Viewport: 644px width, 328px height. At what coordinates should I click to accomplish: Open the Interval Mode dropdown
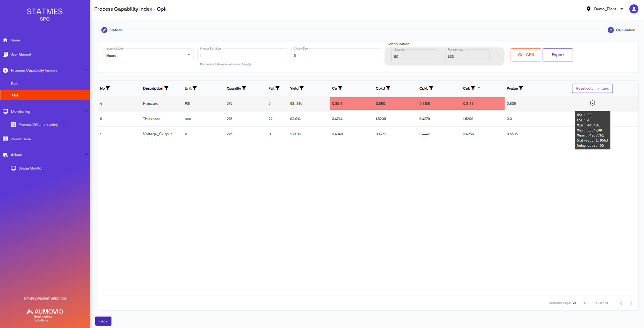(x=189, y=55)
